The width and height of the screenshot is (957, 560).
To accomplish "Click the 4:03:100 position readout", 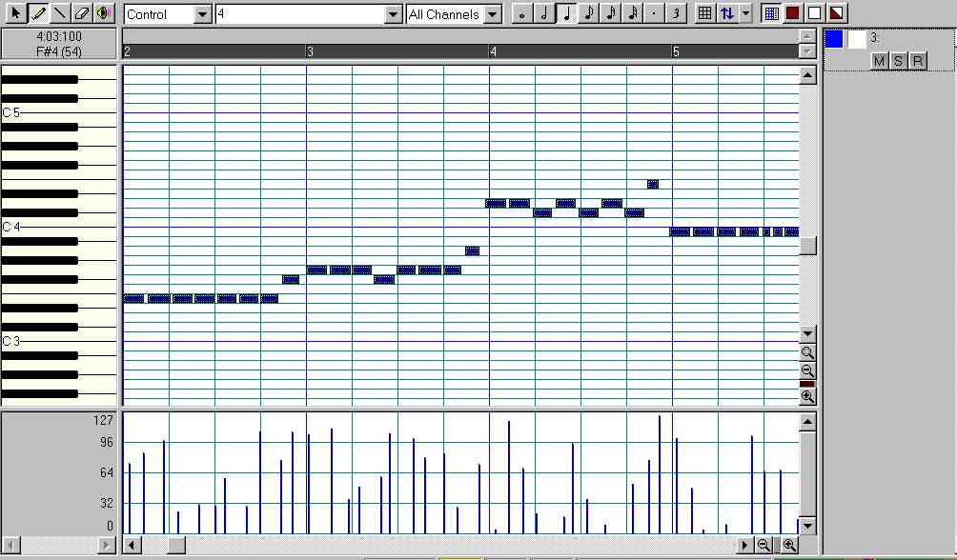I will (x=59, y=36).
